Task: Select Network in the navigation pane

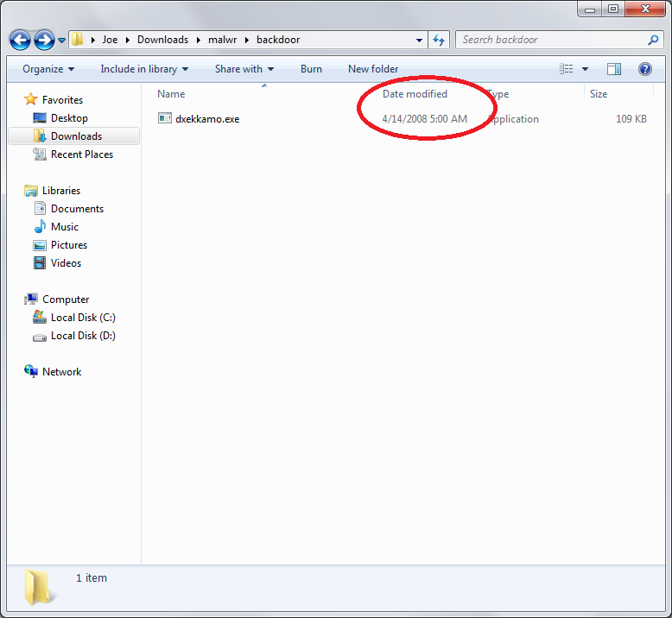Action: [x=61, y=372]
